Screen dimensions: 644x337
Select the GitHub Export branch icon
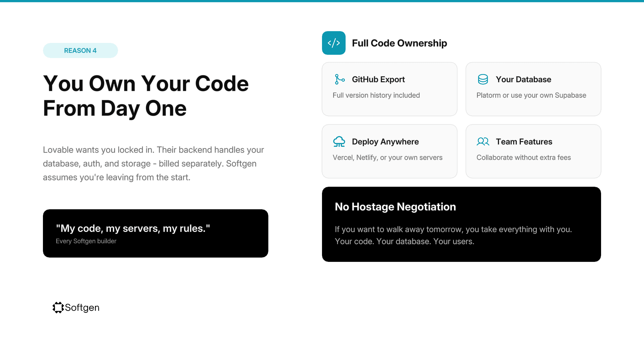click(x=339, y=79)
